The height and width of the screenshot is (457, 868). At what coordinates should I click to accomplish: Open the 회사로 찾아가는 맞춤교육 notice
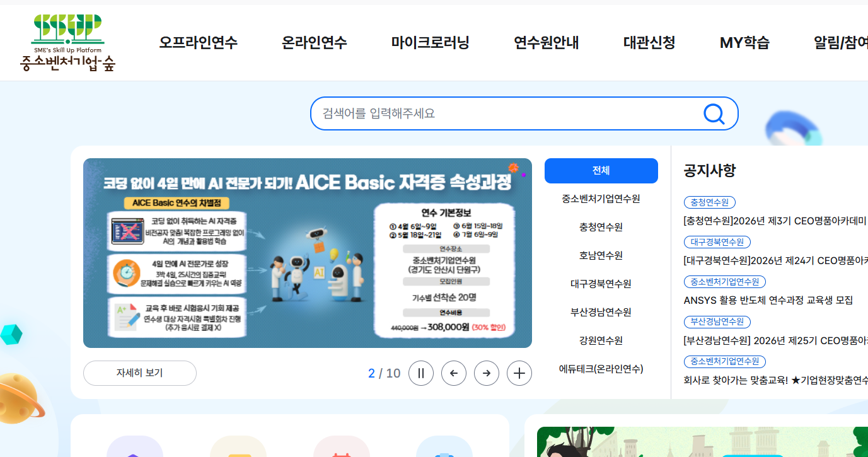(x=775, y=380)
